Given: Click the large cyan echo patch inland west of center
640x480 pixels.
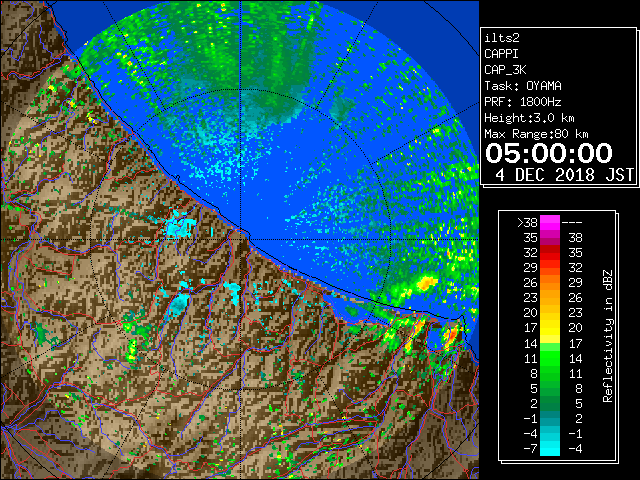Looking at the screenshot, I should tap(179, 228).
